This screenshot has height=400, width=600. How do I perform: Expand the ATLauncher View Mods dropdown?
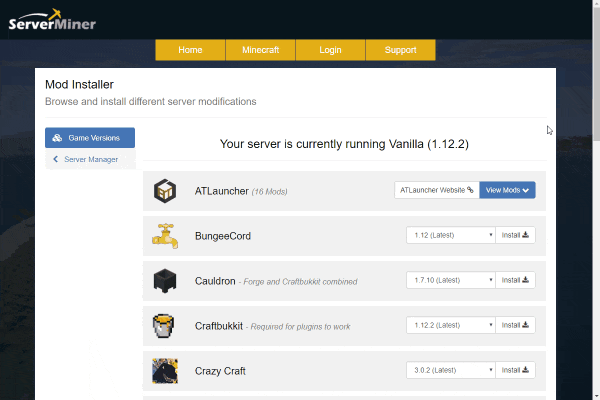click(x=507, y=190)
